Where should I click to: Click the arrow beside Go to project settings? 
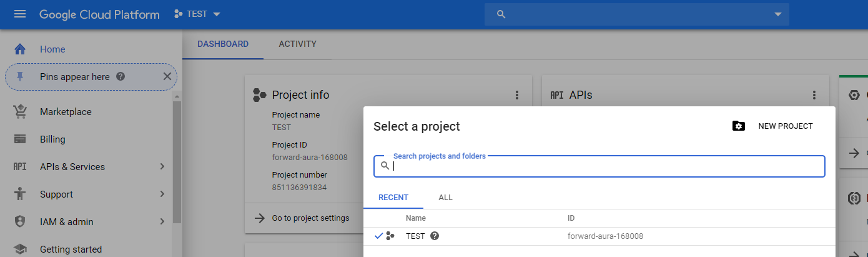point(259,218)
